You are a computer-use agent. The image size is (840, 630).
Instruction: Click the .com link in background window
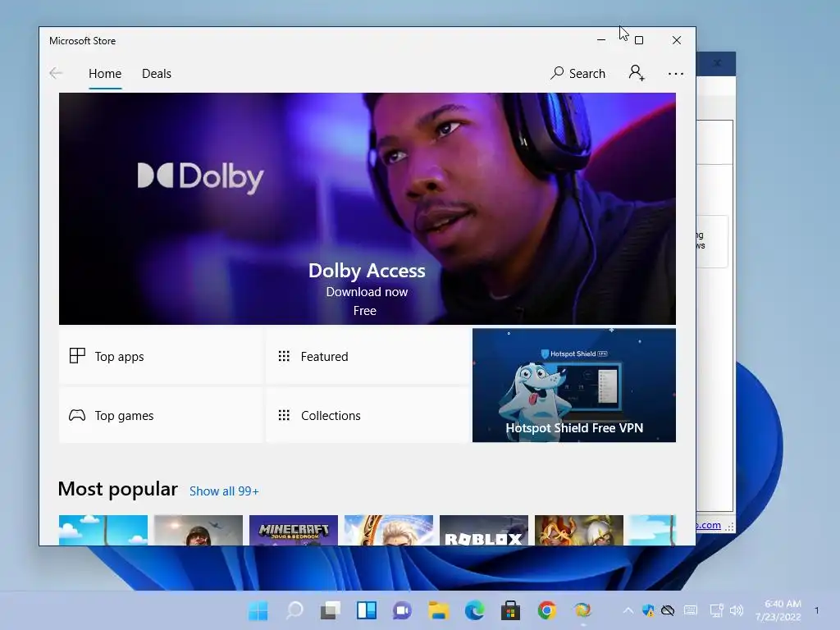709,526
